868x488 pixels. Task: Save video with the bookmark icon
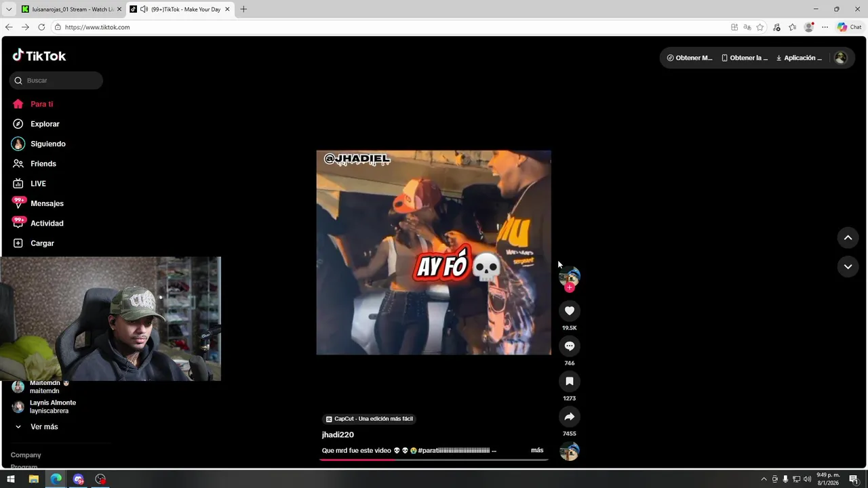click(569, 381)
